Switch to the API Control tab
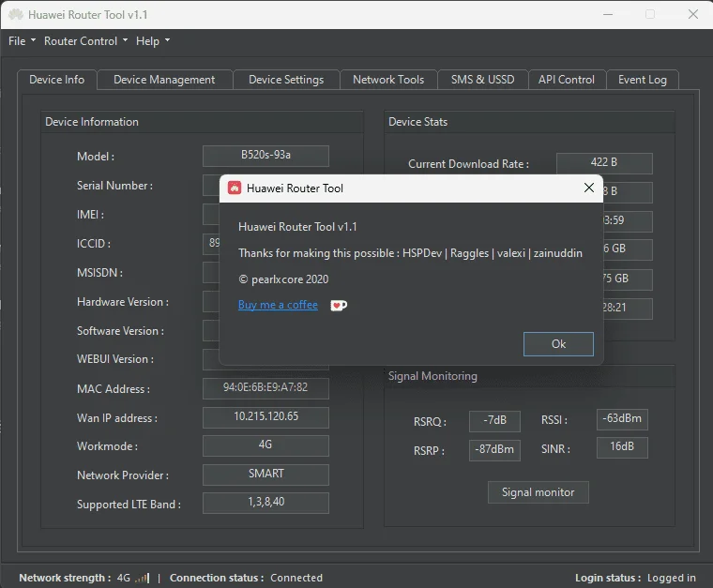The height and width of the screenshot is (588, 713). pyautogui.click(x=567, y=80)
